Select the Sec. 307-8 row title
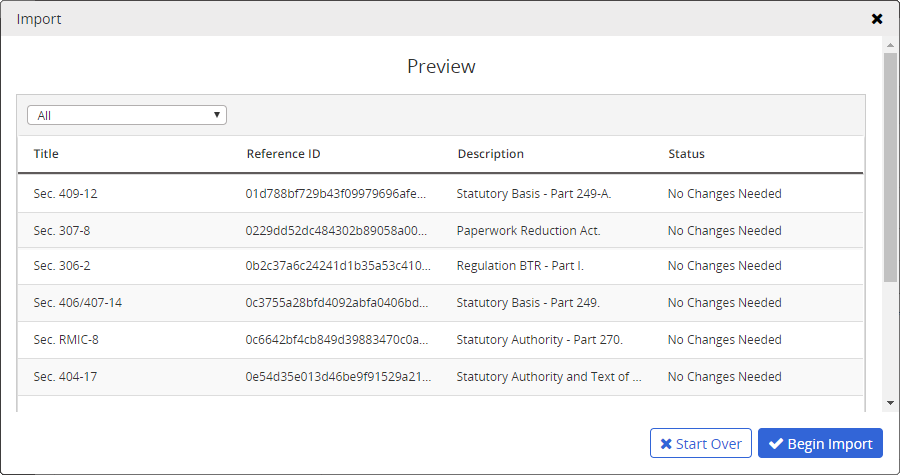Viewport: 900px width, 475px height. tap(61, 231)
